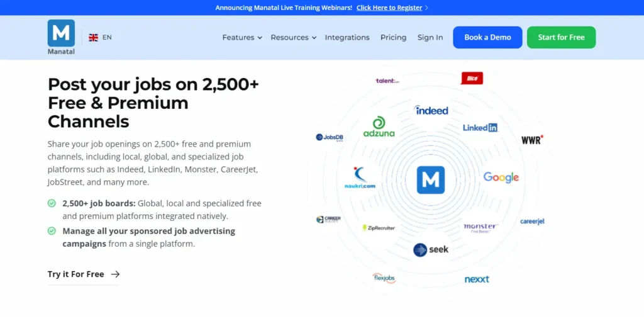The width and height of the screenshot is (644, 331).
Task: Click the '2,500+ job boards:' bold text
Action: pos(99,203)
